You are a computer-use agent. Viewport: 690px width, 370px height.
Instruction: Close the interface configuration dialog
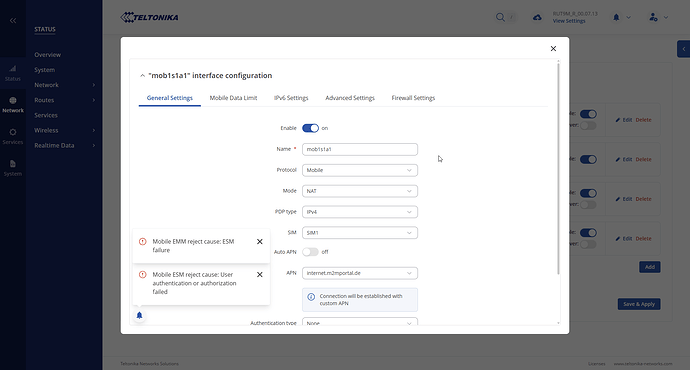tap(553, 48)
